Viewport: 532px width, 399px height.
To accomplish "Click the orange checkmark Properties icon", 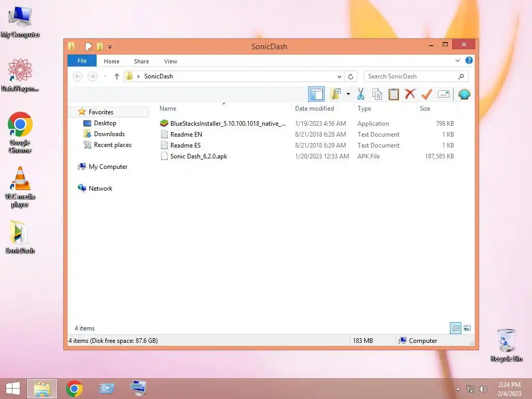I will 427,94.
